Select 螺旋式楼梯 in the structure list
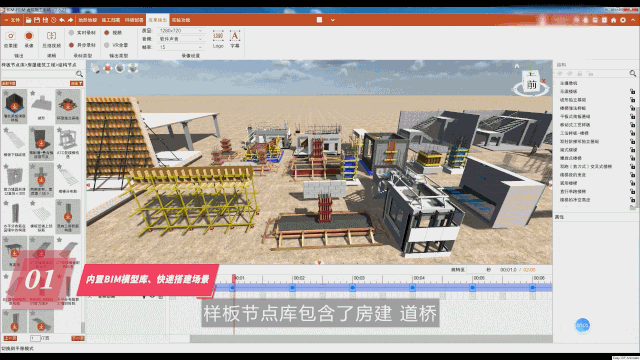Screen dimensions: 640x360 tap(571, 158)
